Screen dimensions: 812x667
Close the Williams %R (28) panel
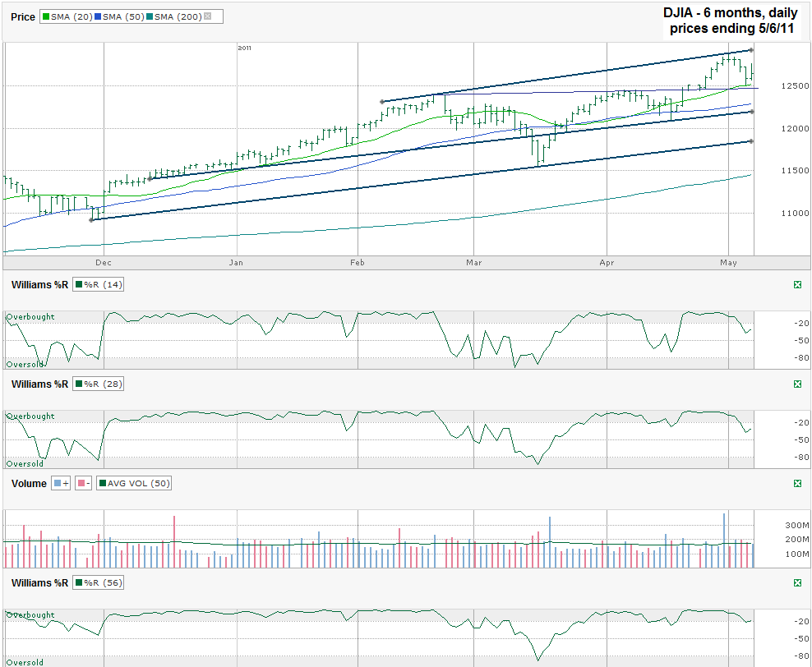797,384
